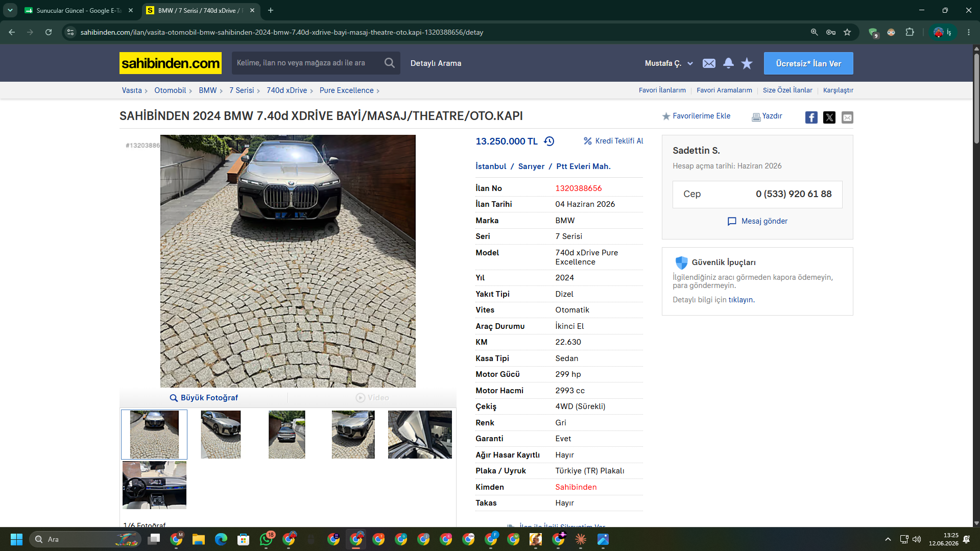This screenshot has height=551, width=980.
Task: Open Microsoft Edge from taskbar
Action: [x=221, y=539]
